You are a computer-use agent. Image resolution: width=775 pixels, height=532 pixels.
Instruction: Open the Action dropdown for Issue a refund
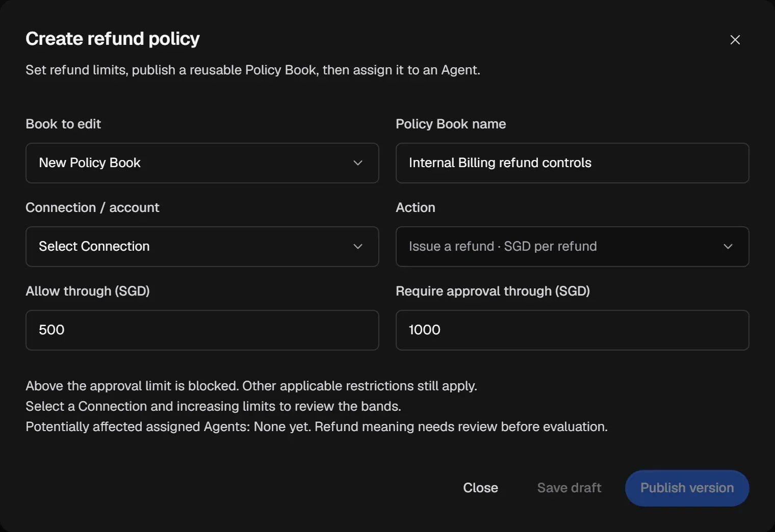point(572,247)
